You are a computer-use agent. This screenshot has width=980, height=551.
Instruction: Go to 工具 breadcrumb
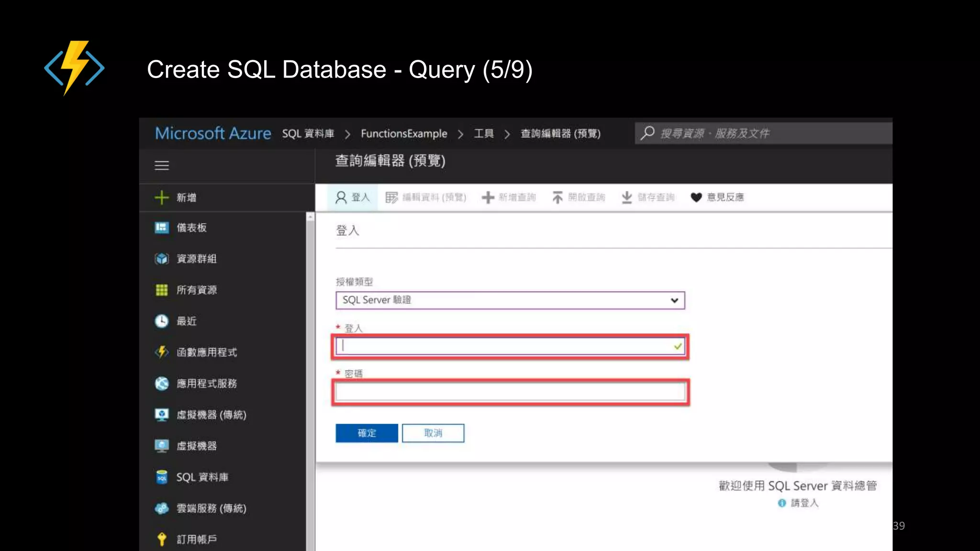[484, 133]
